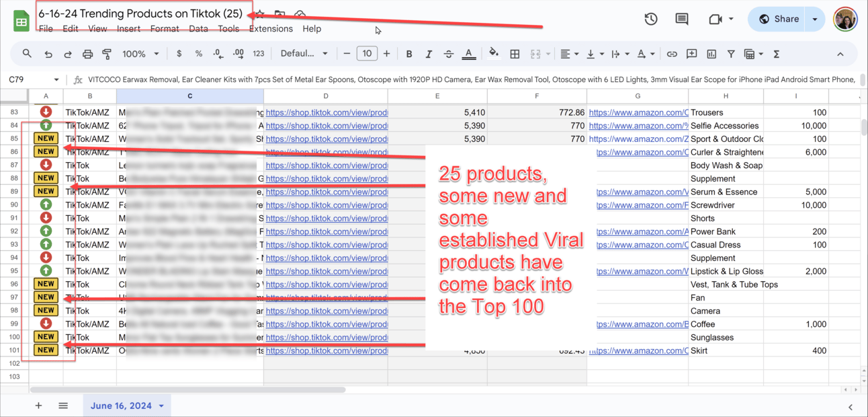Insert a chart
868x417 pixels.
(x=711, y=54)
